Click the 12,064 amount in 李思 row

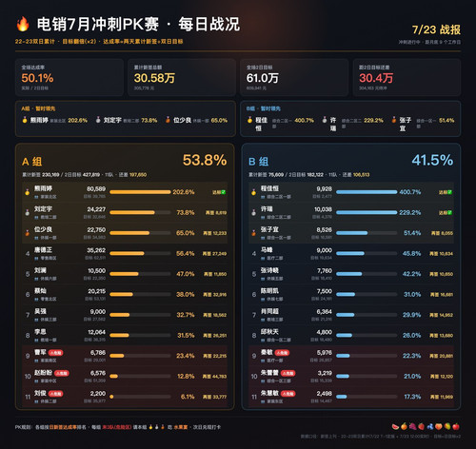[97, 332]
